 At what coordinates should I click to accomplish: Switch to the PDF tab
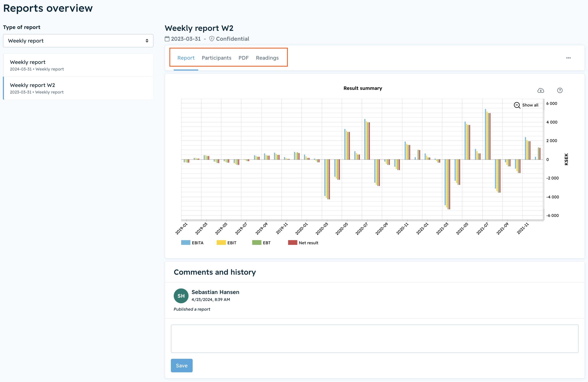(243, 58)
